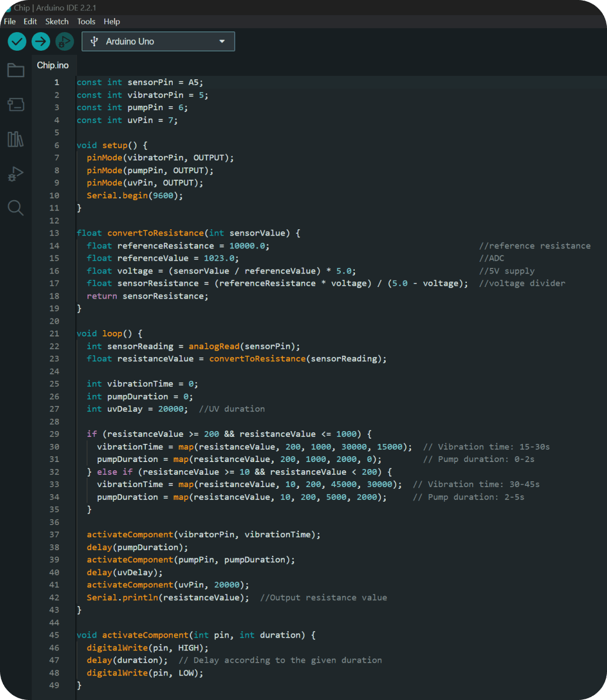
Task: Open the Edit menu
Action: (30, 22)
